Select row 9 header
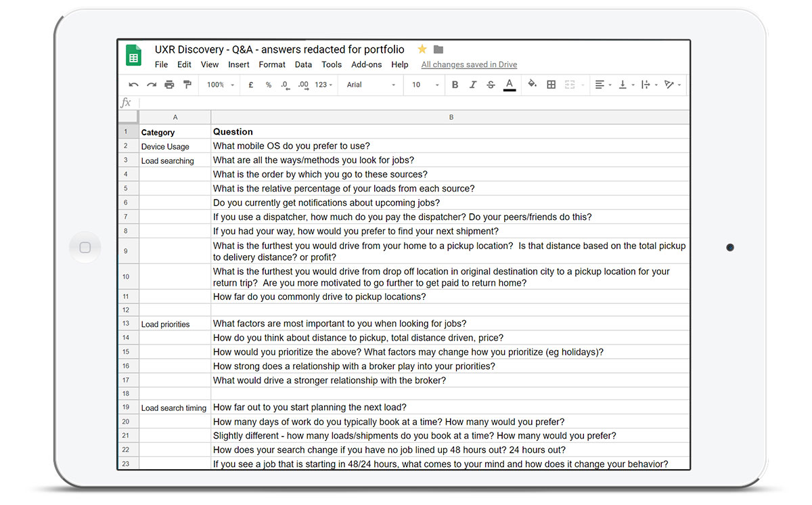This screenshot has width=812, height=505. point(129,251)
